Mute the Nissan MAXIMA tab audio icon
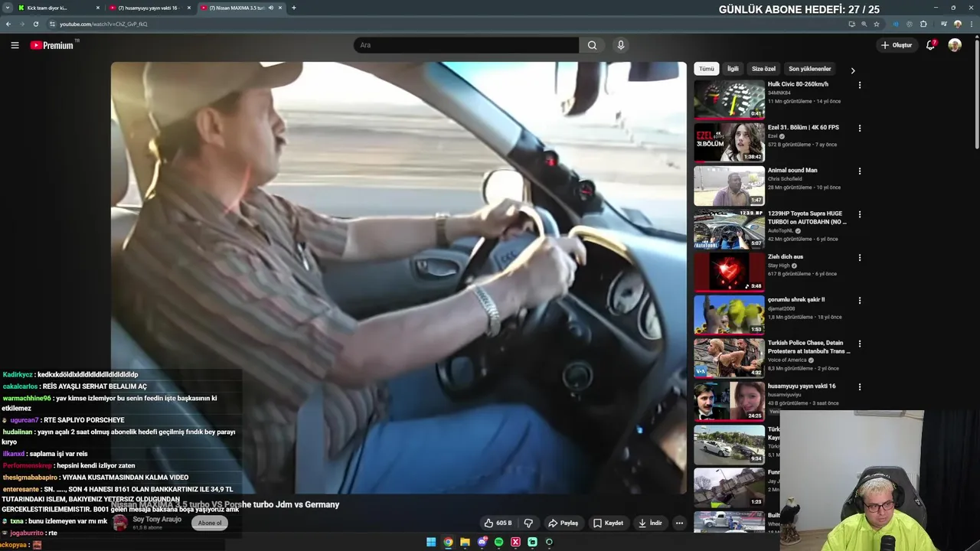The height and width of the screenshot is (551, 980). [x=270, y=8]
